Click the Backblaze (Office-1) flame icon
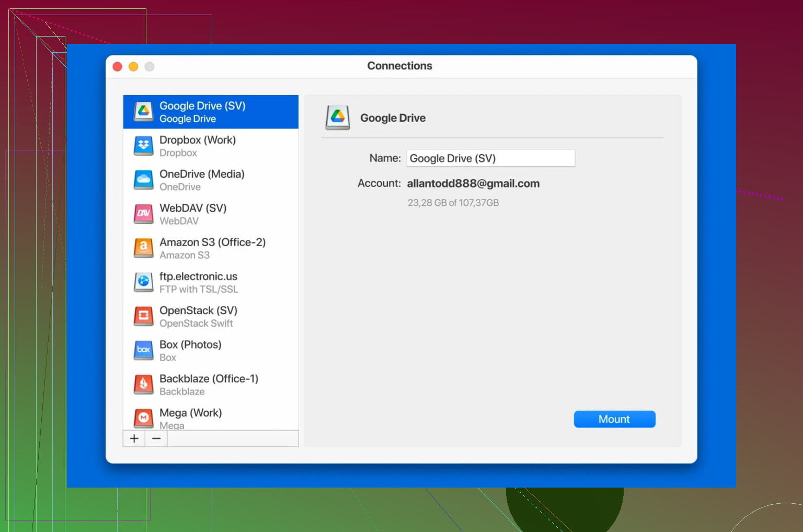The width and height of the screenshot is (803, 532). 143,385
